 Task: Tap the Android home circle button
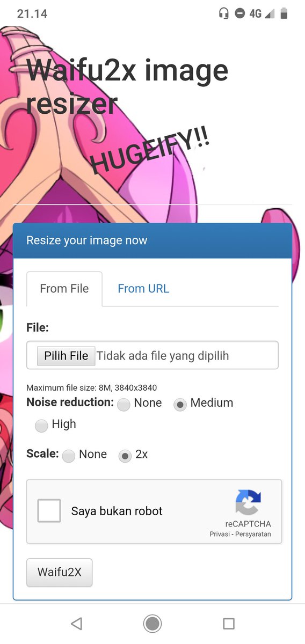click(x=152, y=623)
